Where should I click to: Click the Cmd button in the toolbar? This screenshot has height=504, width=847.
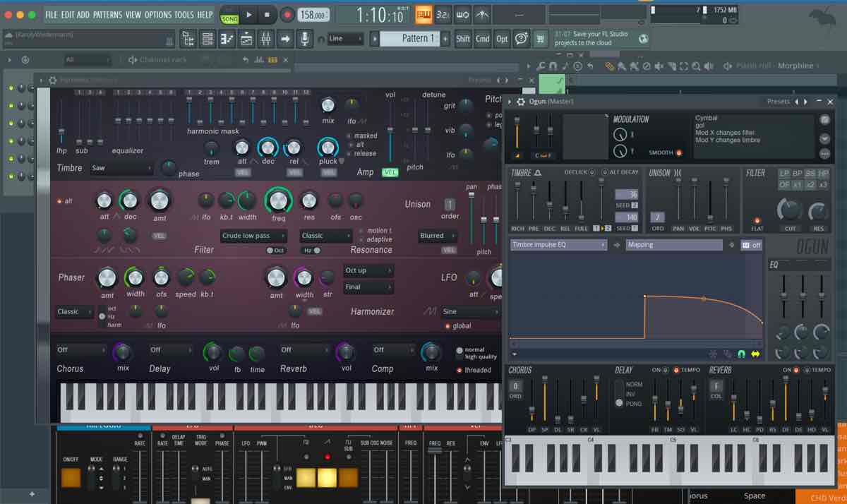[482, 39]
